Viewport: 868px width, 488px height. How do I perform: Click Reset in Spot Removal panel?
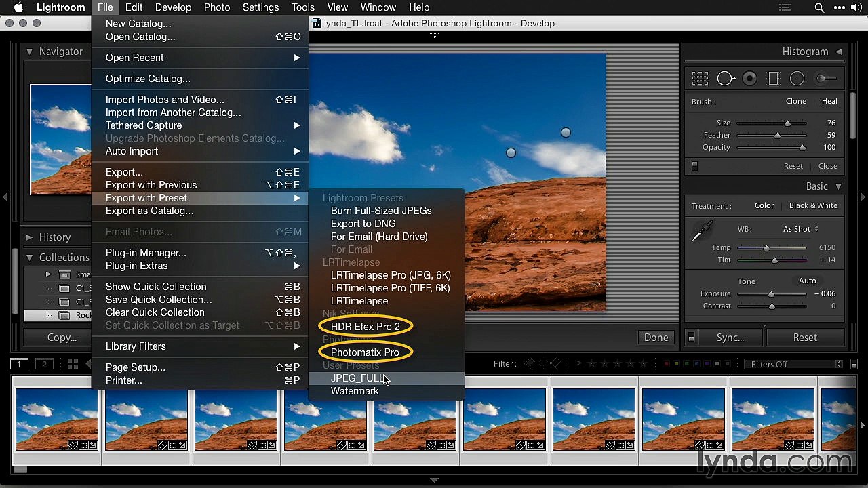[x=793, y=166]
